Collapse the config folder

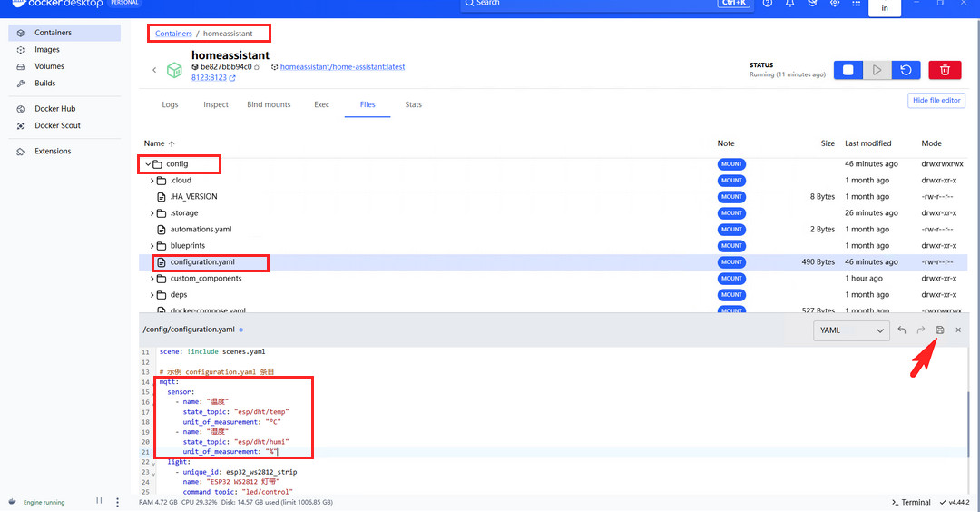(148, 164)
